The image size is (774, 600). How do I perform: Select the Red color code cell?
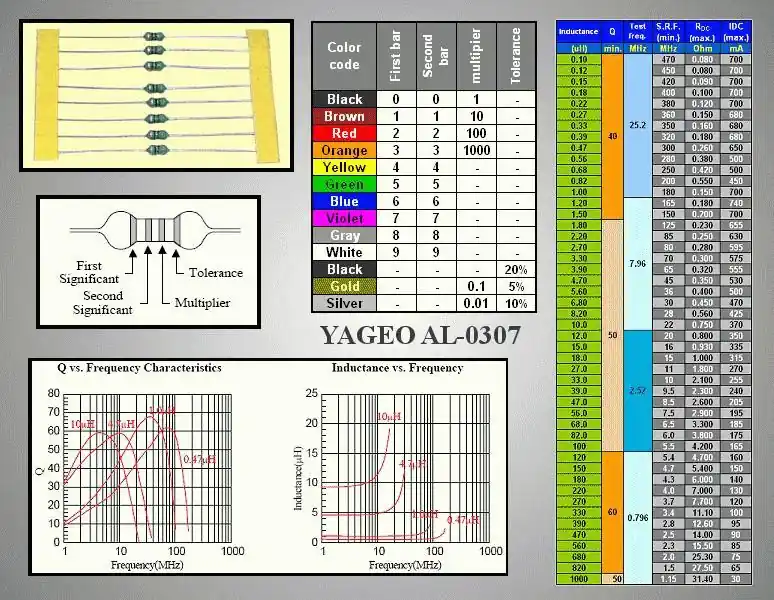344,133
